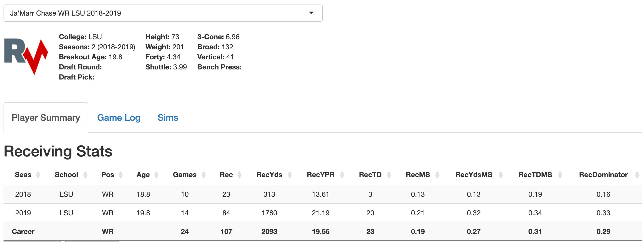
Task: Select the Ja'Marr Chase player selector box
Action: click(163, 13)
